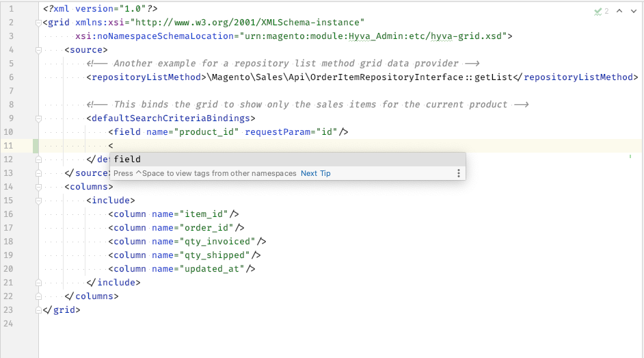Viewport: 644px width, 358px height.
Task: Collapse the columns tag fold marker
Action: pos(38,187)
